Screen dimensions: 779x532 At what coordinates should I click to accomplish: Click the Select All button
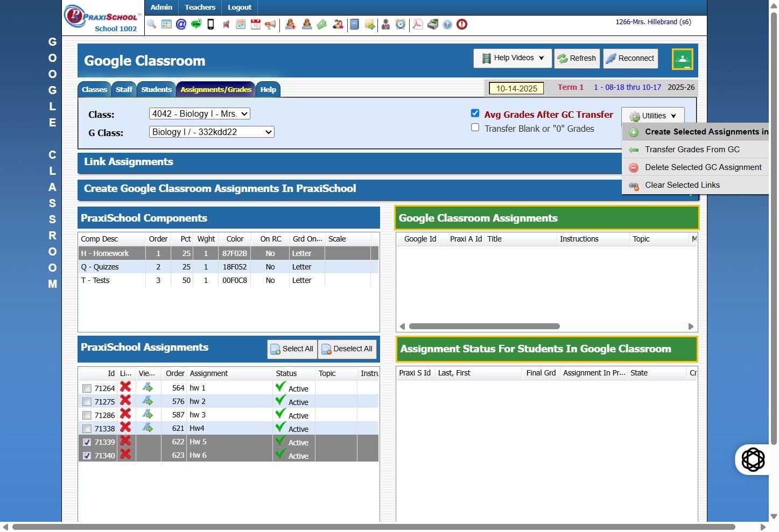[292, 349]
